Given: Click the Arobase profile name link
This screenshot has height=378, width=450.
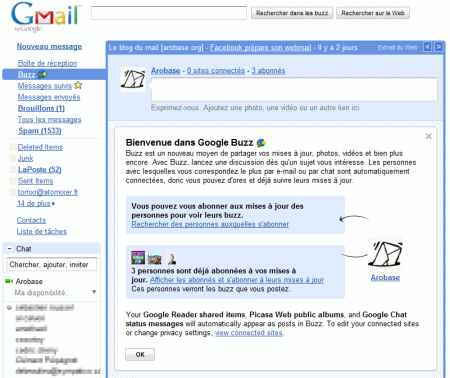Looking at the screenshot, I should [166, 71].
